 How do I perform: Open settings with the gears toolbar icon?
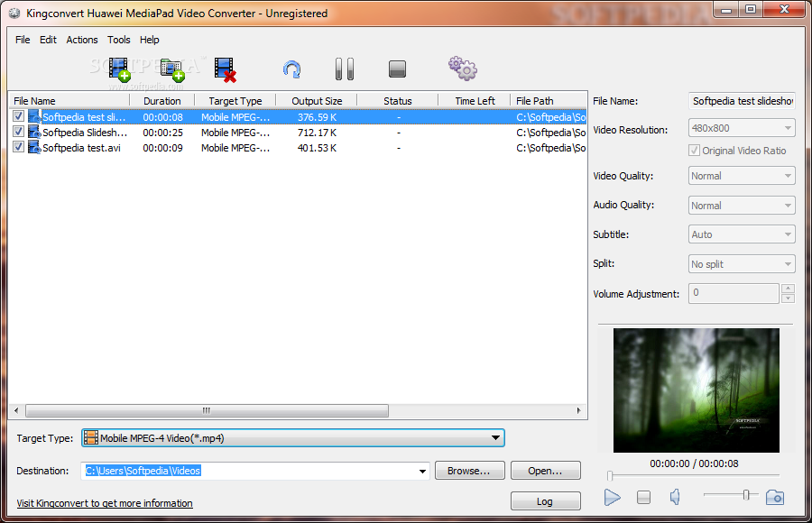463,69
